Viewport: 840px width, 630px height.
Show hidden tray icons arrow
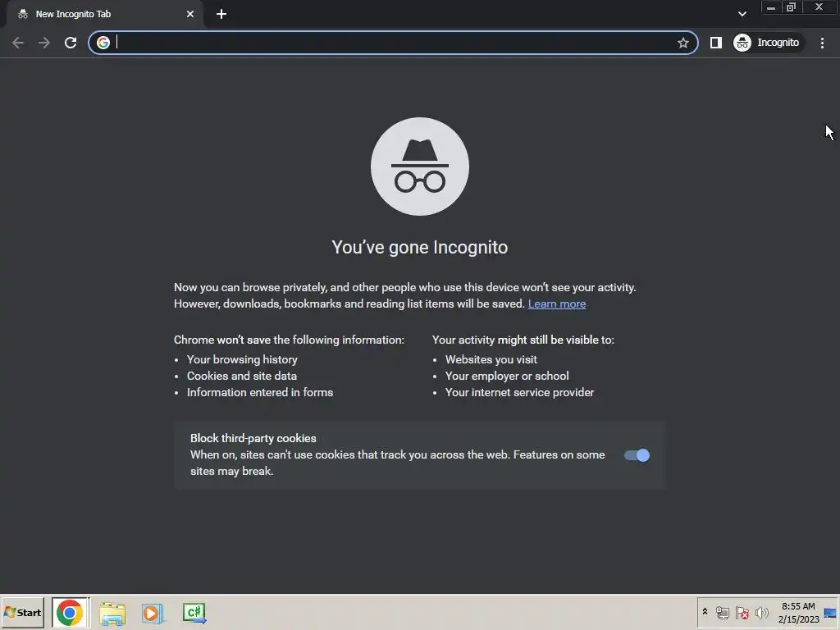click(x=705, y=612)
